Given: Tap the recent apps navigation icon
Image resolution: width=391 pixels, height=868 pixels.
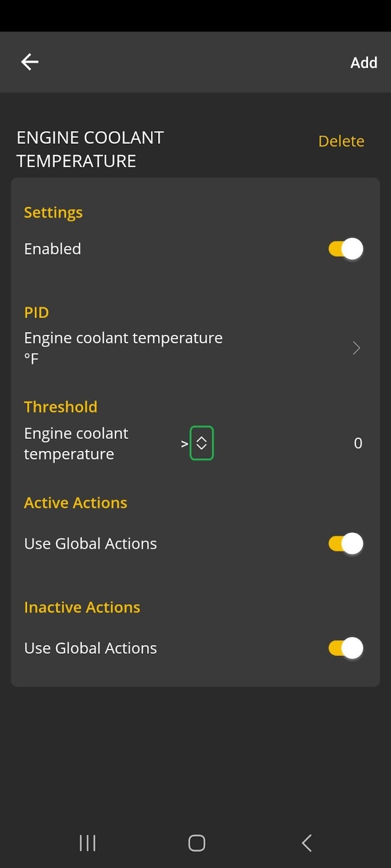Looking at the screenshot, I should point(87,843).
